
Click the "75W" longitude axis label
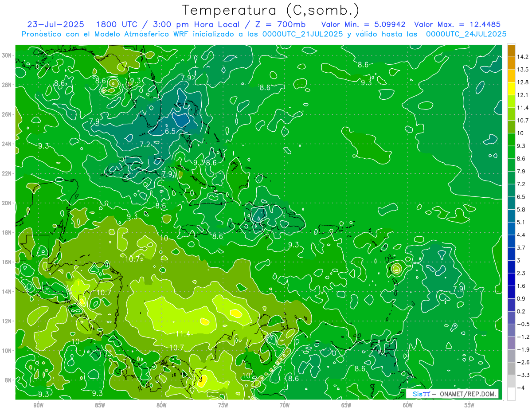[x=223, y=406]
